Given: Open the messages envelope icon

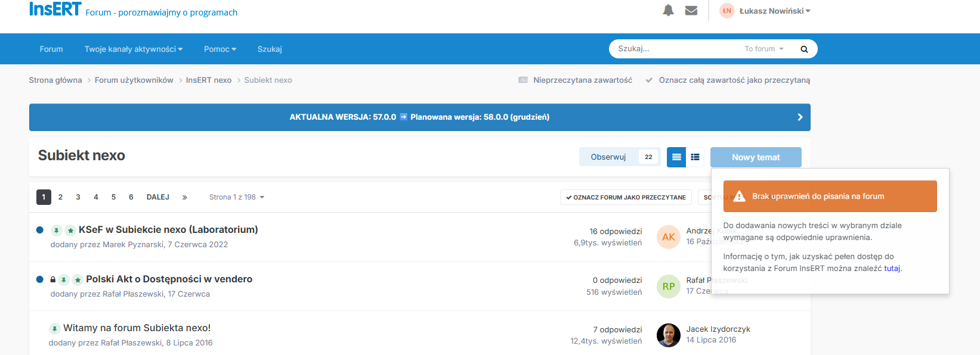Looking at the screenshot, I should 691,11.
